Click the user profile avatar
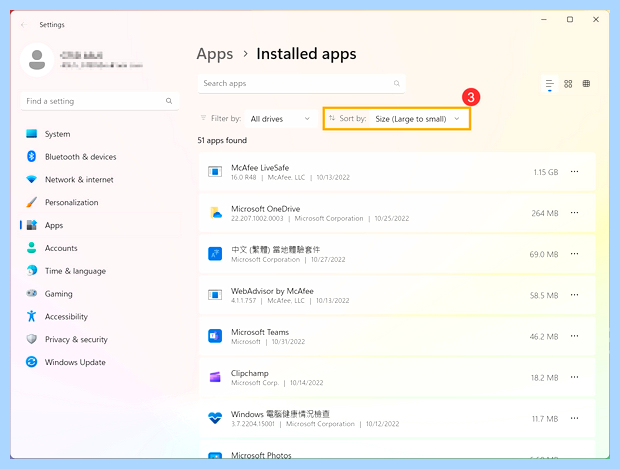The image size is (620, 469). [x=37, y=60]
